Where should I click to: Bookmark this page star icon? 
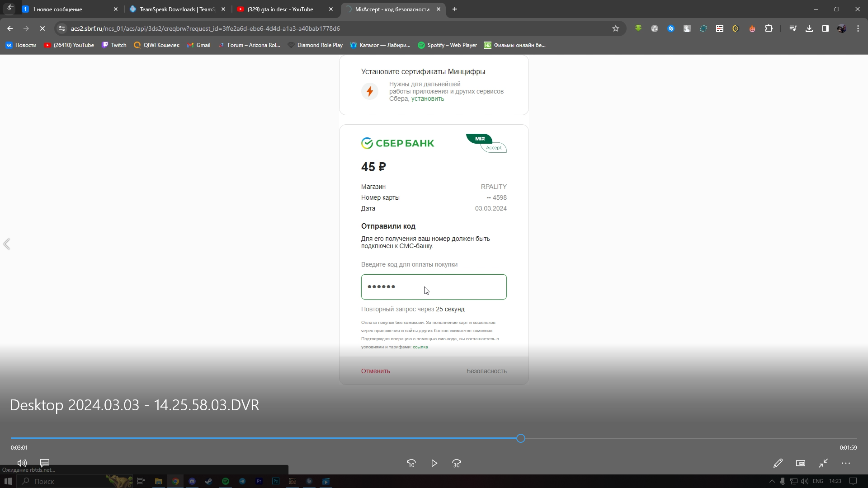pos(615,28)
